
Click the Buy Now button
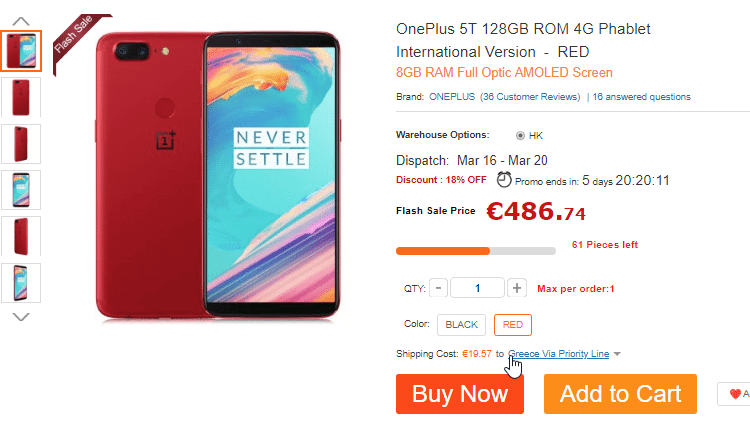[x=460, y=394]
